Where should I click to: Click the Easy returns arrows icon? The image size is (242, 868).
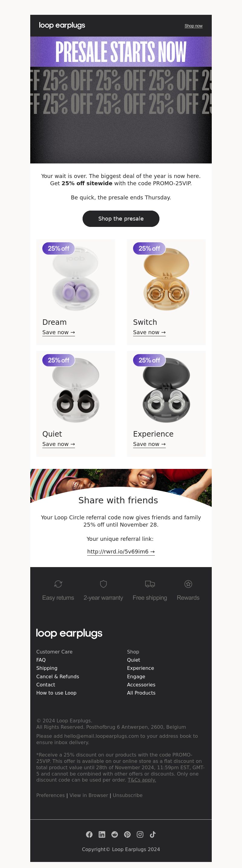(x=58, y=584)
